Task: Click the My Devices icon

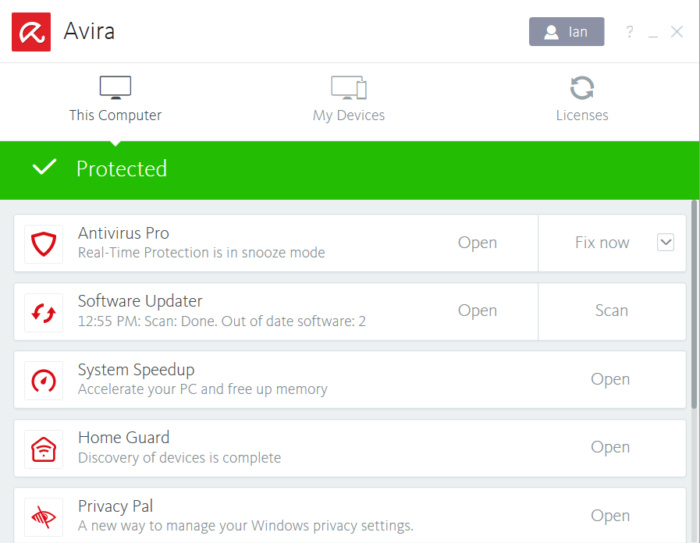Action: [x=349, y=87]
